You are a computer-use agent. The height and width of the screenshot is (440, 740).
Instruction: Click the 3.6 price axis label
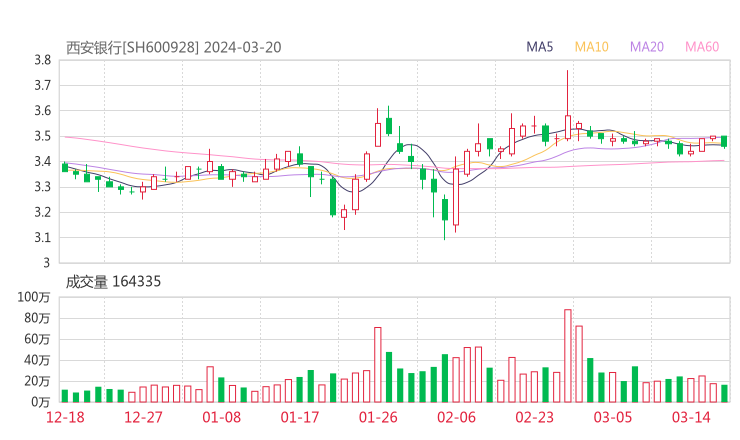[x=42, y=111]
